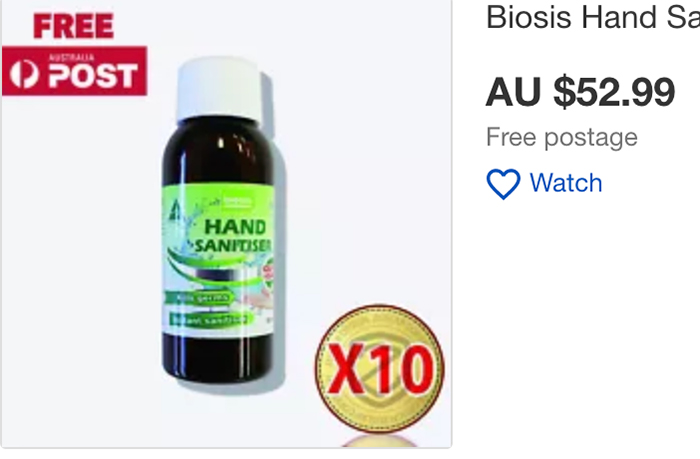Image resolution: width=700 pixels, height=459 pixels.
Task: Click the HAND SANITISER label text
Action: (x=233, y=236)
